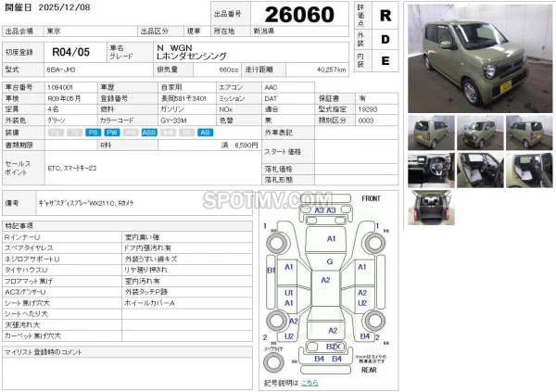Screen dimensions: 556x392
Task: View the open trunk cargo thumbnail
Action: click(x=431, y=209)
